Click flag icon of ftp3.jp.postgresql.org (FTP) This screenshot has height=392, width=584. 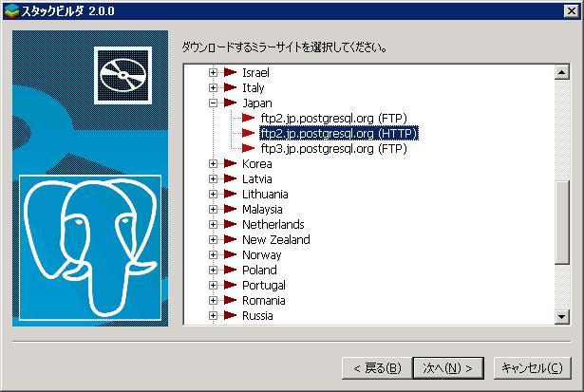[x=248, y=148]
